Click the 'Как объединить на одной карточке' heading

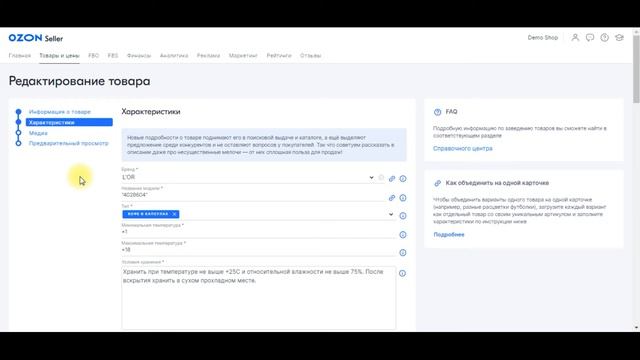497,183
